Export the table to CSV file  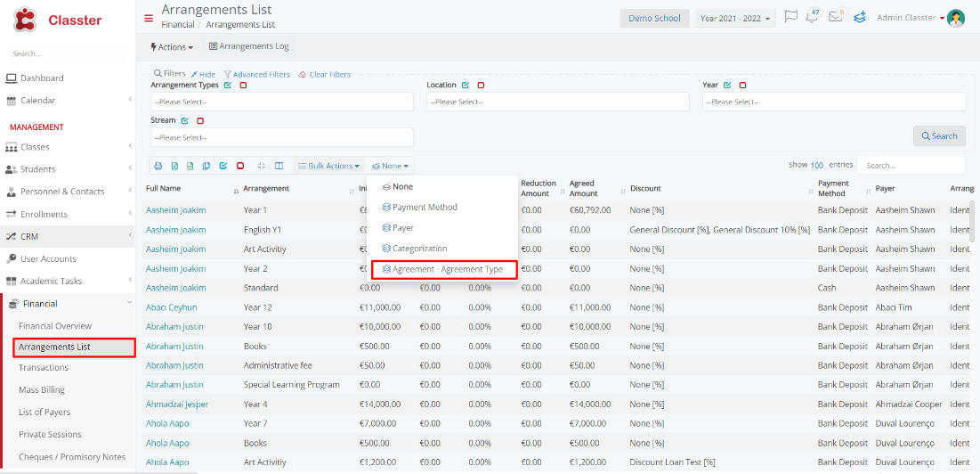pos(190,166)
